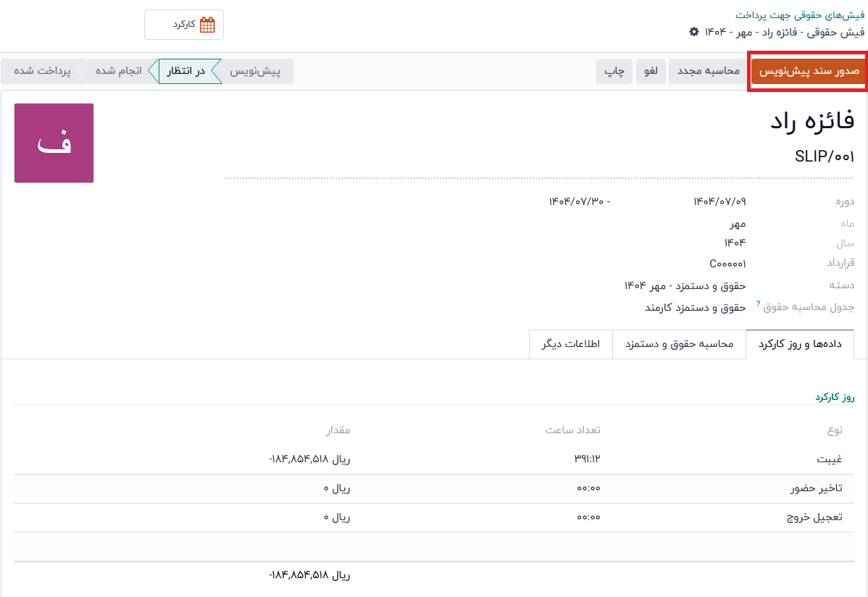
Task: Click the پرداخت شده status stage
Action: click(42, 71)
